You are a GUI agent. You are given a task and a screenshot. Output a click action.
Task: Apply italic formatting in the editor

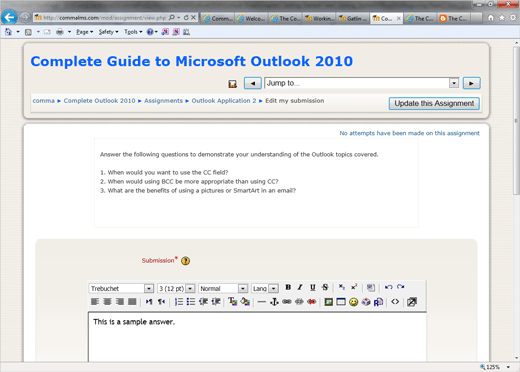300,287
